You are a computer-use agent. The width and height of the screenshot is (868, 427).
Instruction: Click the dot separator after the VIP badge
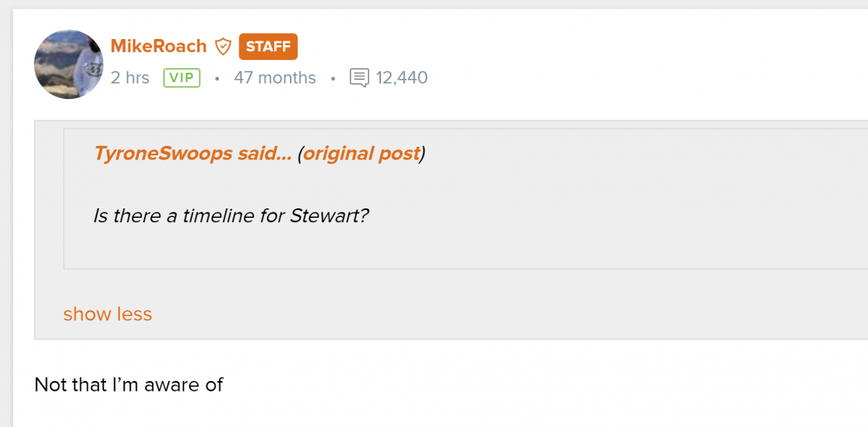217,78
